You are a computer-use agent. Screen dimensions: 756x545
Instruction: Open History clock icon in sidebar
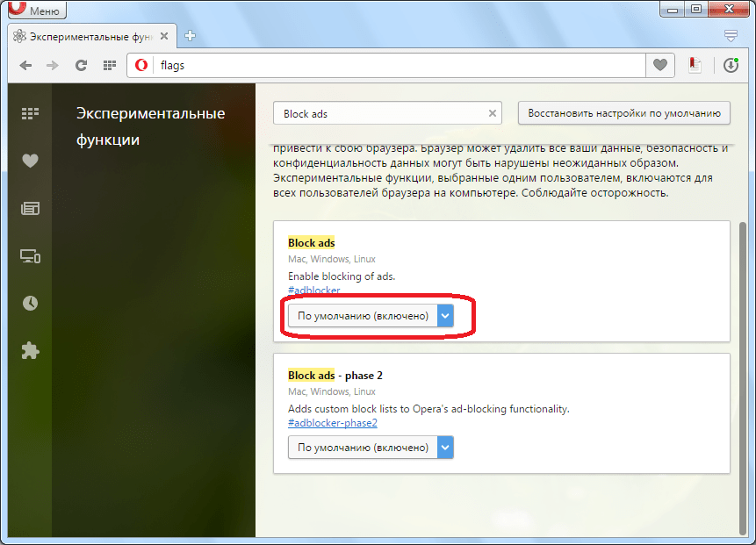[x=31, y=303]
